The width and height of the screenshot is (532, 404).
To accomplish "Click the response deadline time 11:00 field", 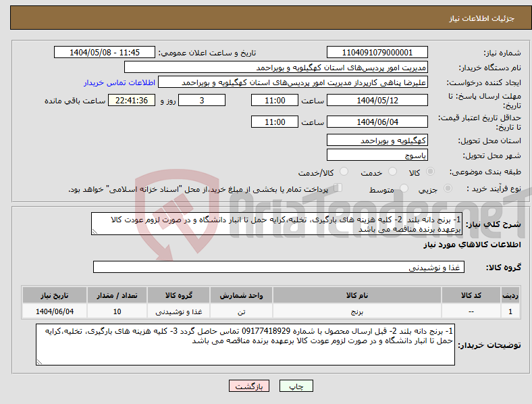I will pyautogui.click(x=275, y=101).
